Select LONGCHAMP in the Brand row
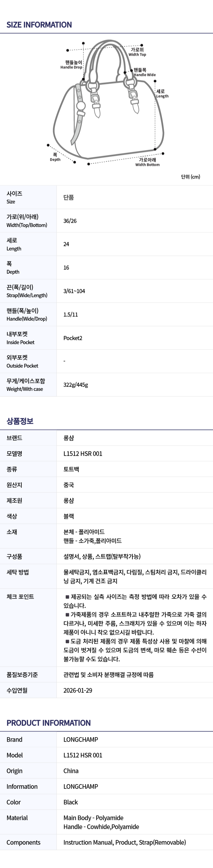Image resolution: width=213 pixels, height=868 pixels. point(81,739)
